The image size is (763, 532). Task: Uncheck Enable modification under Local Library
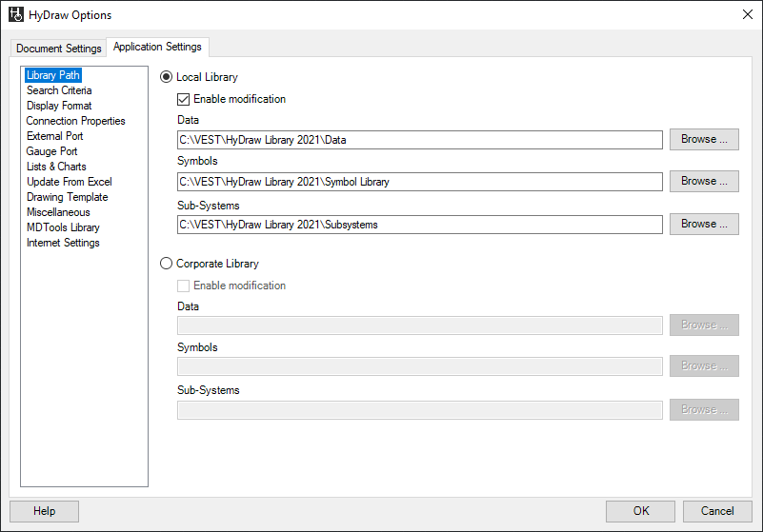point(184,99)
